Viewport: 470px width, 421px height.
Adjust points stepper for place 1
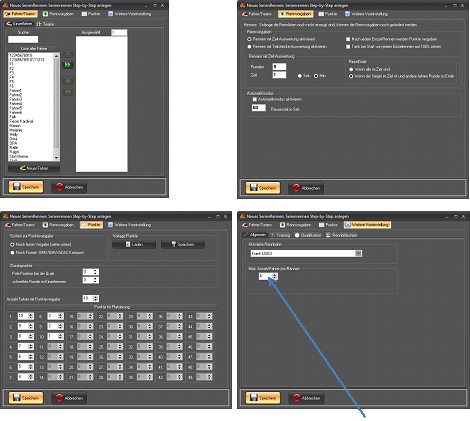pyautogui.click(x=30, y=316)
